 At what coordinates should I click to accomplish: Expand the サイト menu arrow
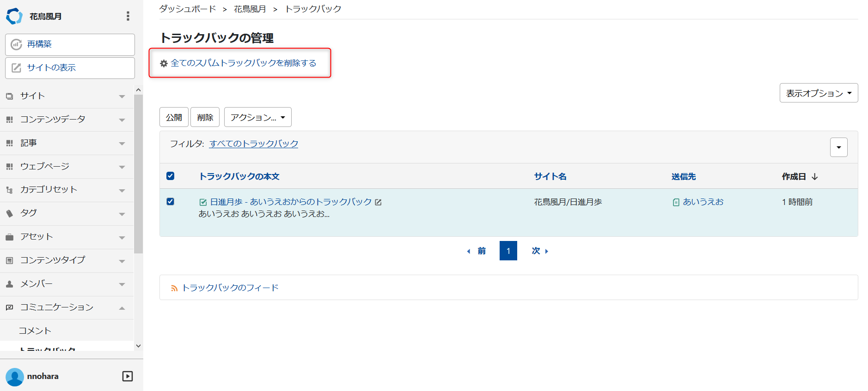[x=122, y=96]
